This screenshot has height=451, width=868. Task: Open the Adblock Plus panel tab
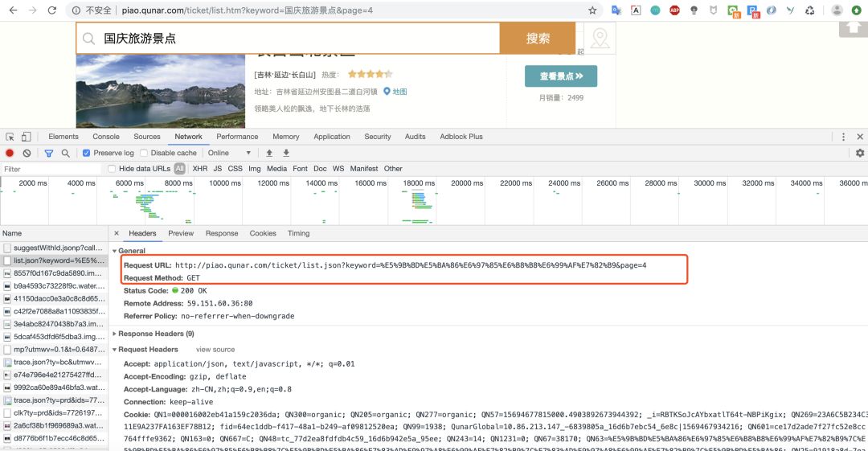click(461, 137)
